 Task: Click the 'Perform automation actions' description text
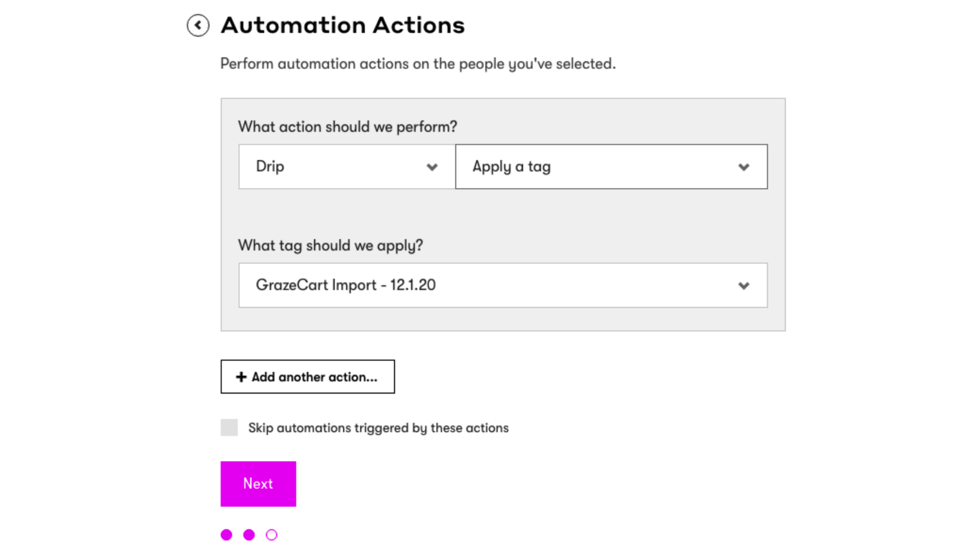pyautogui.click(x=418, y=64)
